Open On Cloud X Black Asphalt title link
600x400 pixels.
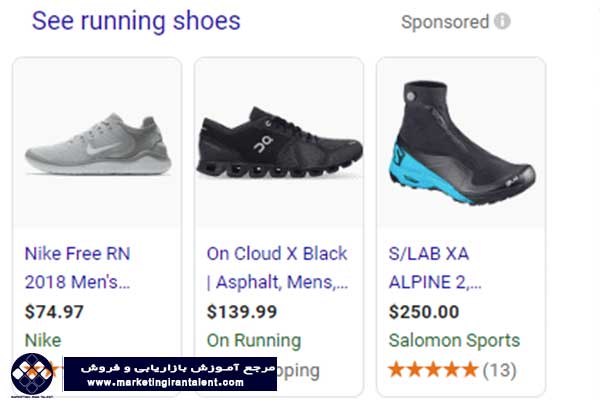(277, 268)
